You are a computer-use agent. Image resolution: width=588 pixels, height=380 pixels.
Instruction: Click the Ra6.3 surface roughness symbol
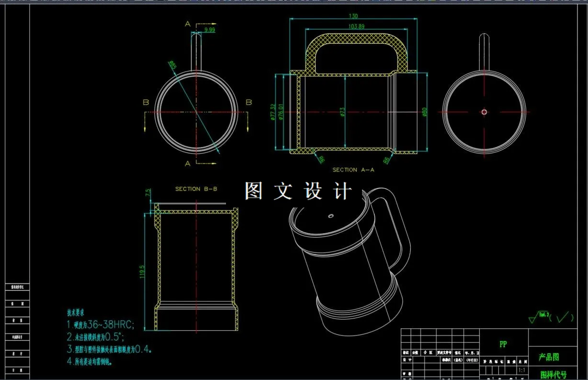pos(538,316)
